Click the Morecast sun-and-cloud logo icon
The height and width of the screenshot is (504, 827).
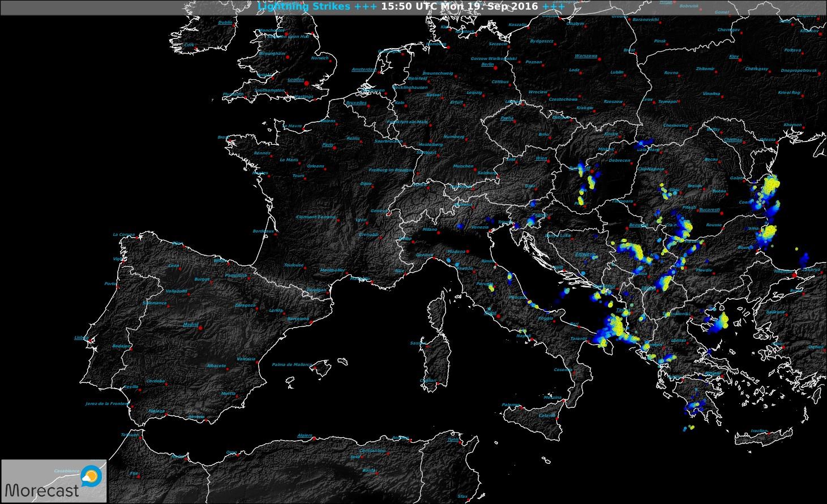[x=91, y=476]
